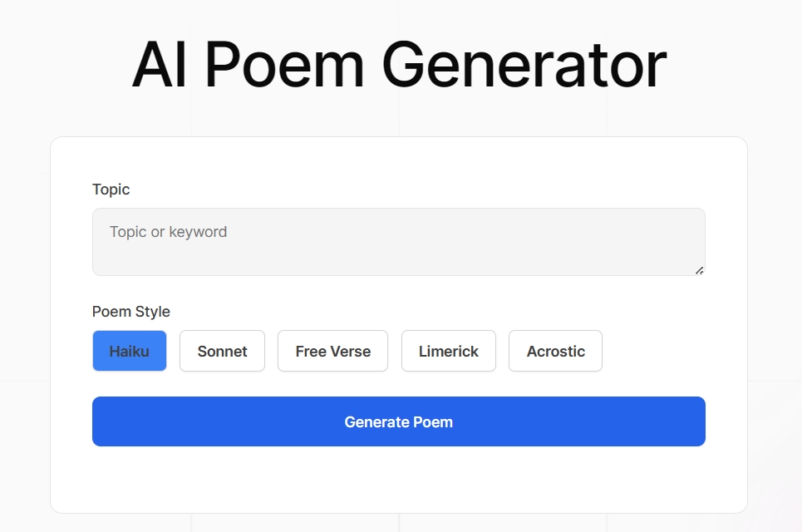Viewport: 802px width, 532px height.
Task: Activate the Limerick style option
Action: click(448, 351)
